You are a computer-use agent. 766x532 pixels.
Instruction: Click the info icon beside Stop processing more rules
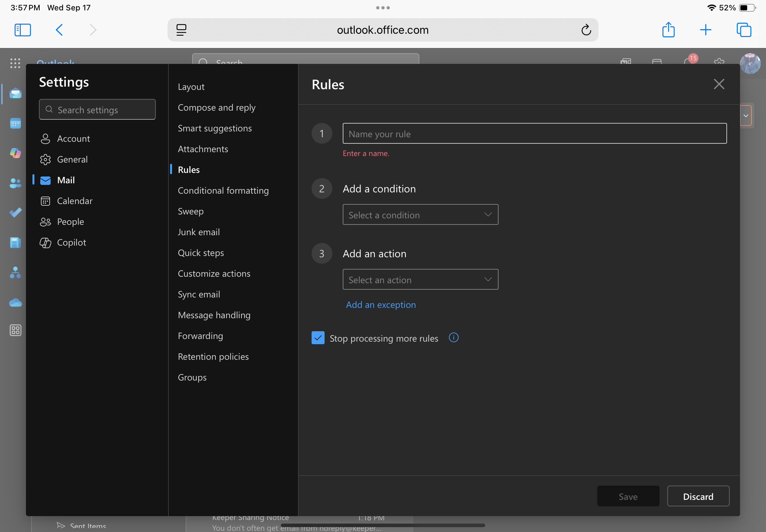[453, 338]
